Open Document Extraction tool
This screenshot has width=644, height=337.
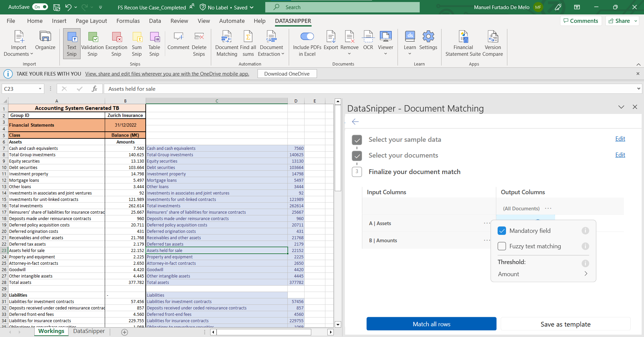click(271, 44)
